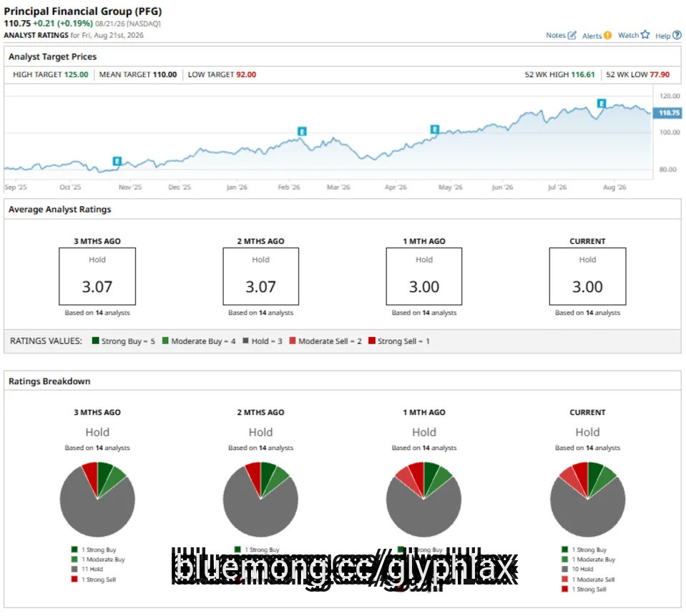Click the 52 WK HIGH 116.61 value
This screenshot has width=686, height=616.
(583, 74)
